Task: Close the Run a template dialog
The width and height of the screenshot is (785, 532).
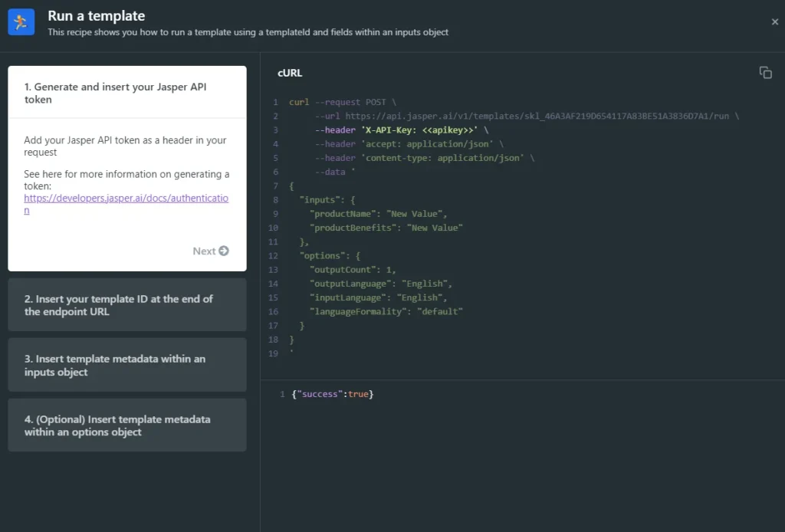Action: pos(774,22)
